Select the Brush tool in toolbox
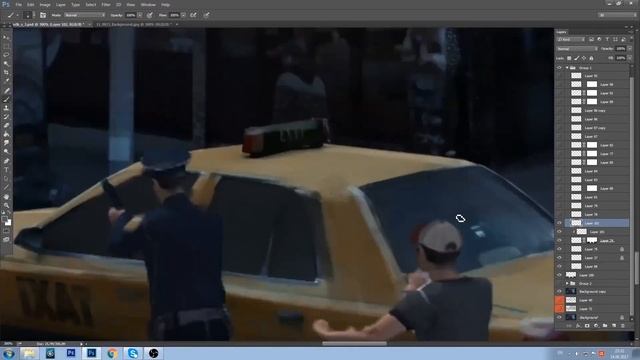Screen dimensions: 640x360 6,99
